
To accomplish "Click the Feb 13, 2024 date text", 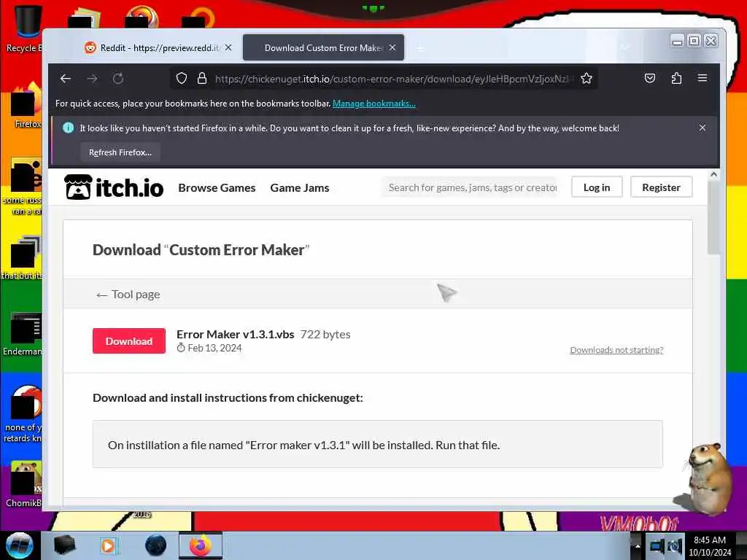I will (214, 348).
